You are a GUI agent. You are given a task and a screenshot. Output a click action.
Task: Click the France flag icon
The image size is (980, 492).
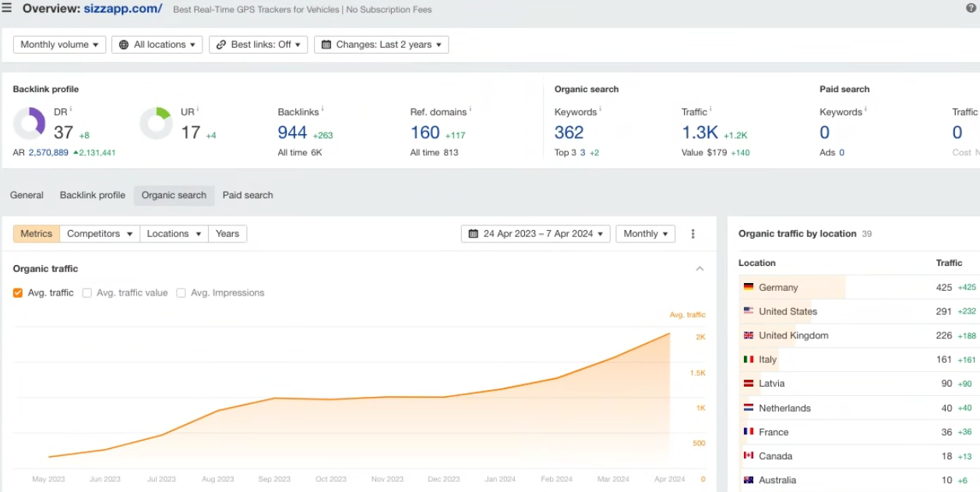click(x=749, y=432)
